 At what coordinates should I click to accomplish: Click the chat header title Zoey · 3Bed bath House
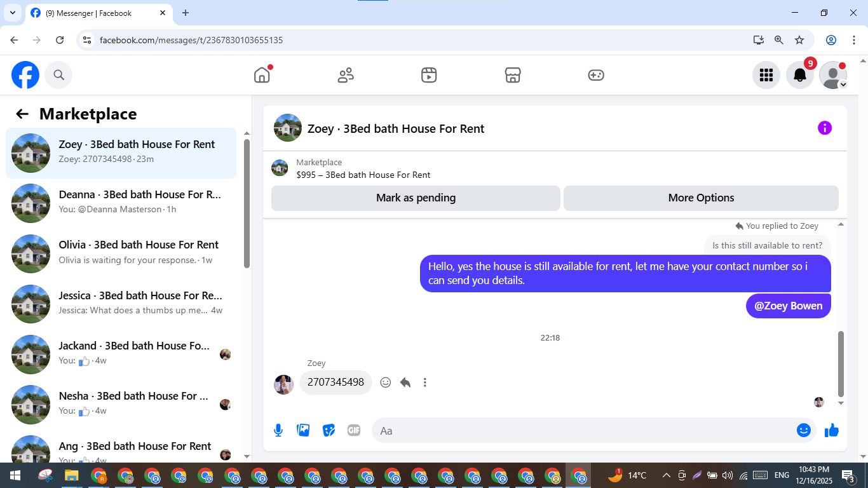(396, 128)
